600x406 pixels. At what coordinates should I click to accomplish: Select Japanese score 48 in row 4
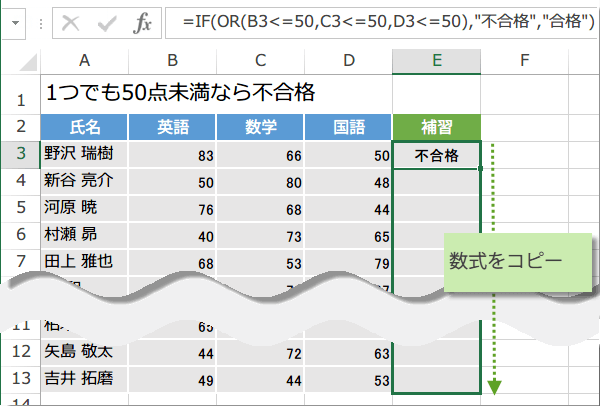click(x=348, y=182)
